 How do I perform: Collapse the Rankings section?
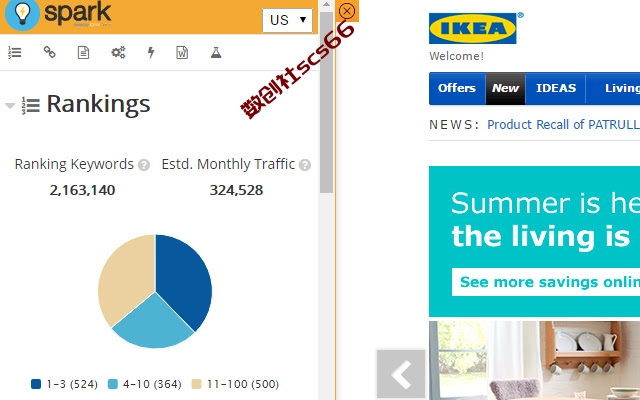10,106
